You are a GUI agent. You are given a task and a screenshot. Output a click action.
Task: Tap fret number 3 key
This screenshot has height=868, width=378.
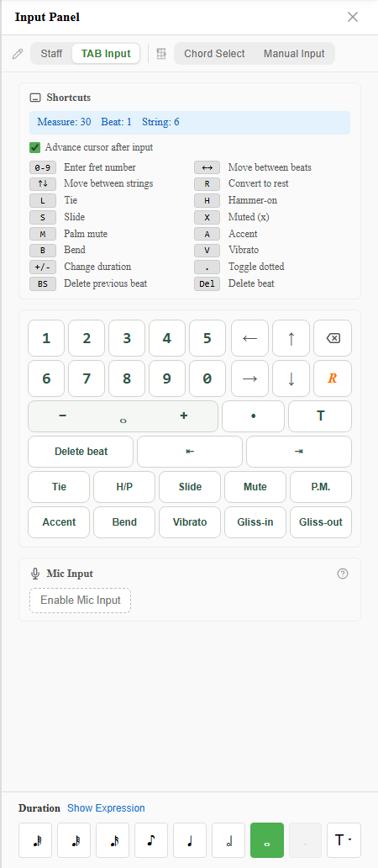tap(127, 337)
